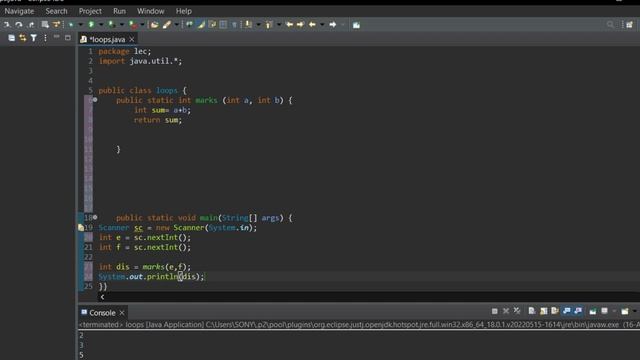Image resolution: width=640 pixels, height=360 pixels.
Task: Click the Back navigation yellow arrow
Action: click(312, 25)
